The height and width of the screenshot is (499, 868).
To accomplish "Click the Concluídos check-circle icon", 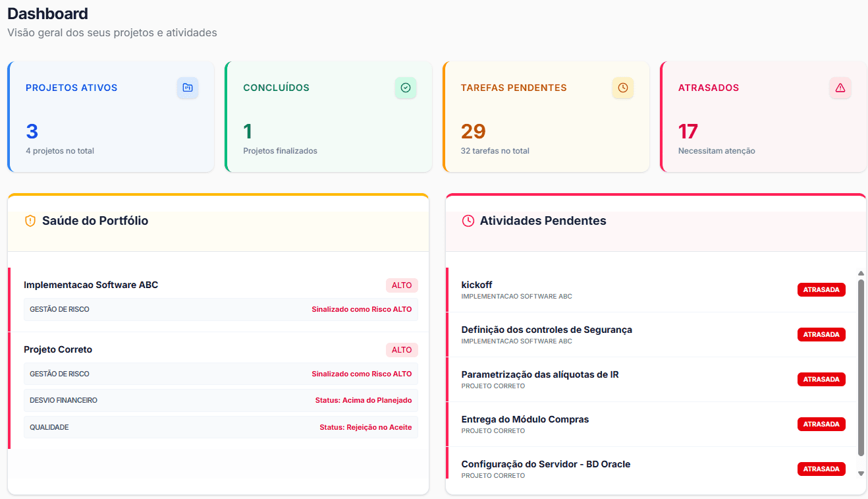I will point(406,88).
